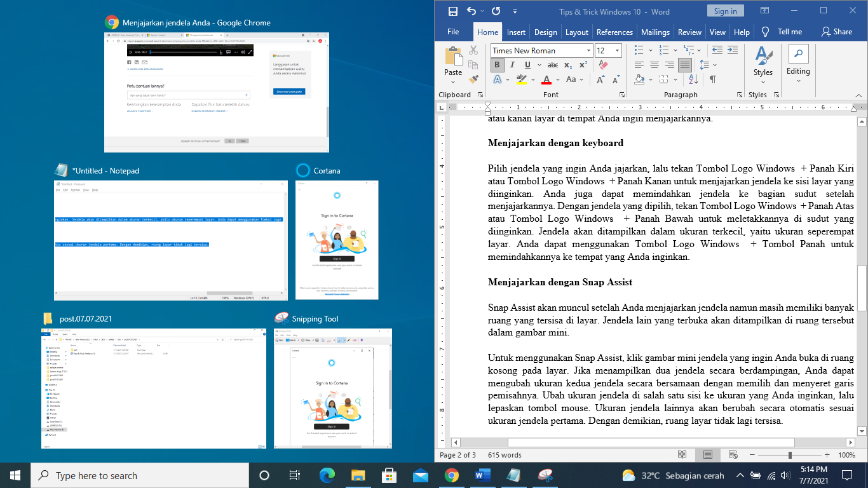Select the Format Painter brush
Screen dimensions: 868x488
pos(473,79)
